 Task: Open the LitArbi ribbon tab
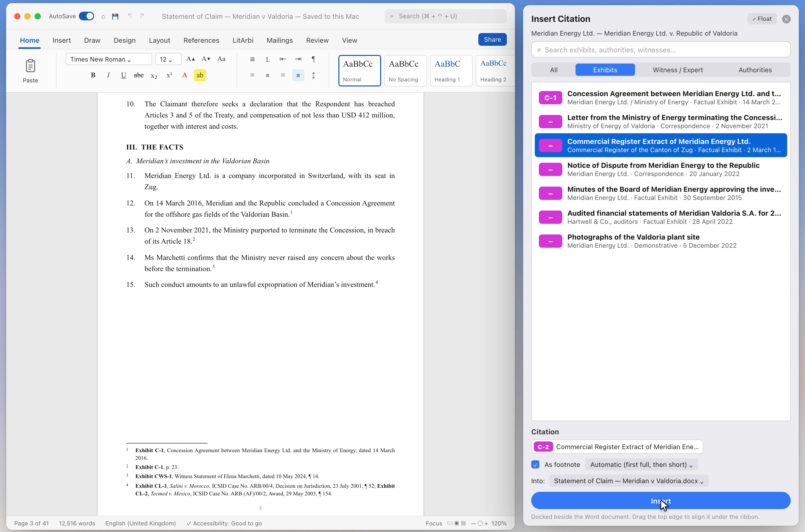coord(243,40)
